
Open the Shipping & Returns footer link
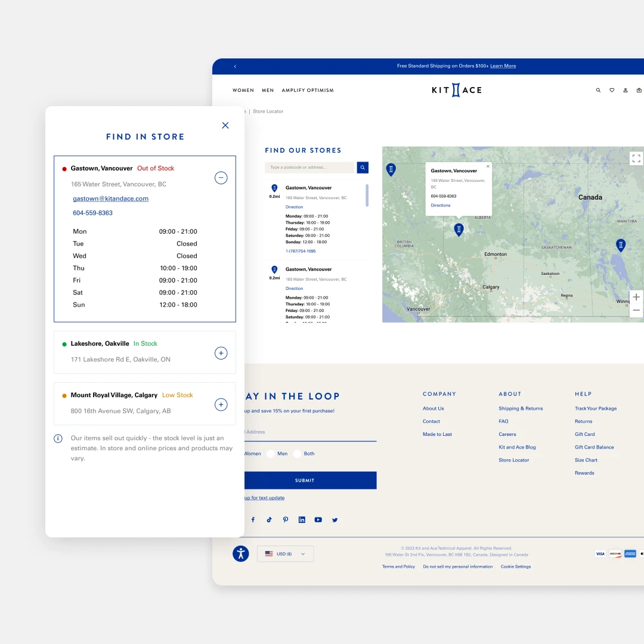click(521, 408)
